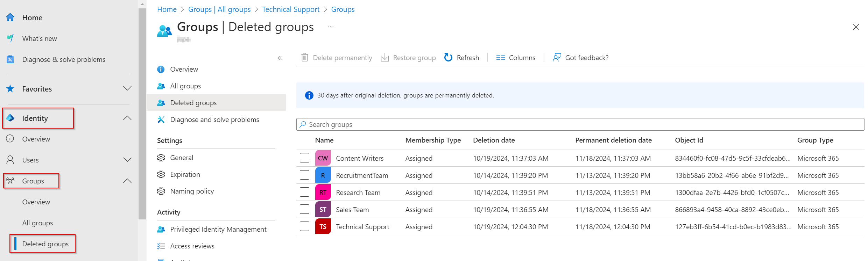
Task: Click Sales Team Object Id 866893a4 cell
Action: pyautogui.click(x=732, y=209)
